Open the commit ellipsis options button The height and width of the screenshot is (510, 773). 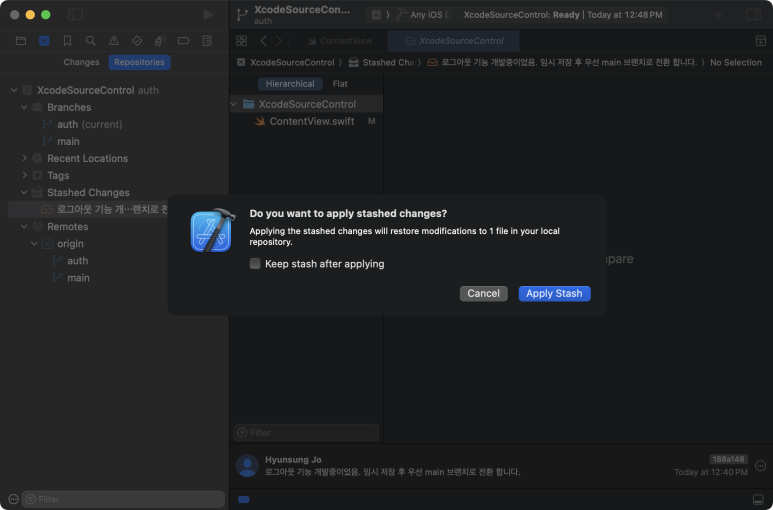pos(760,466)
